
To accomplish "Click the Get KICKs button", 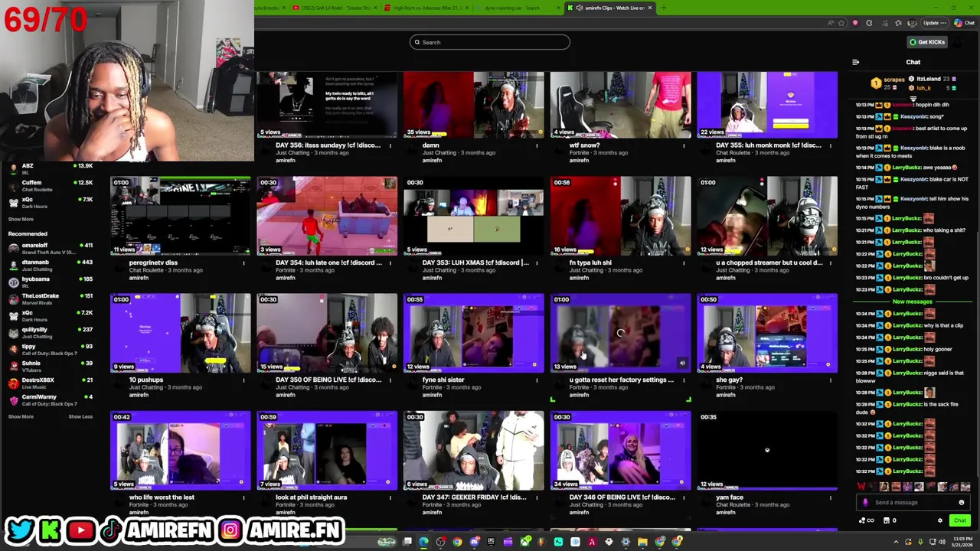I will pyautogui.click(x=927, y=42).
